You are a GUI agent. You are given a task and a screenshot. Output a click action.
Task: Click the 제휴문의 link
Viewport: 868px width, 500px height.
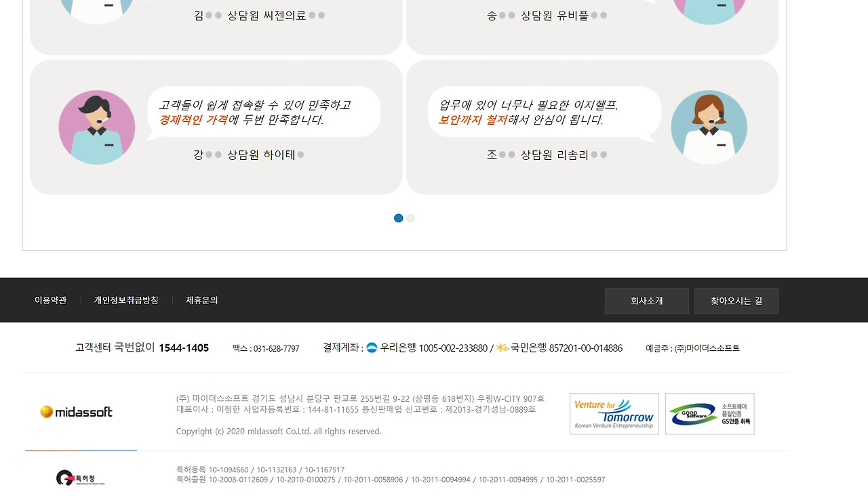(x=201, y=300)
